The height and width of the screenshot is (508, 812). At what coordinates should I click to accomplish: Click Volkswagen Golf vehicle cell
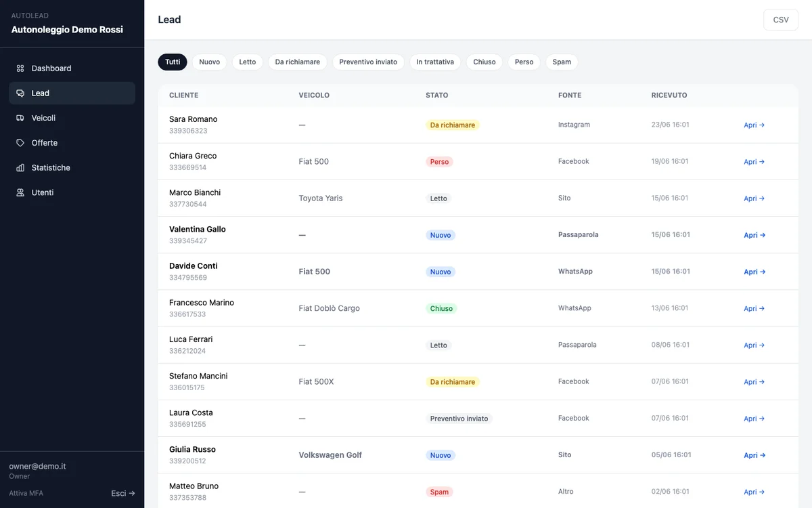330,455
